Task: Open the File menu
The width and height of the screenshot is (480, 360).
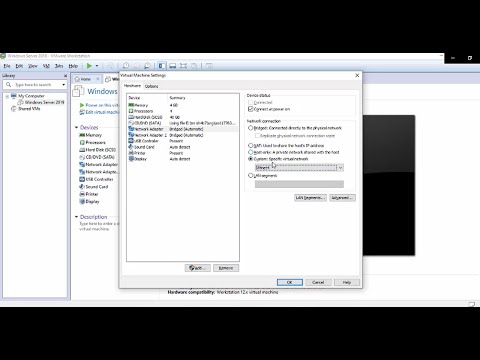Action: click(7, 66)
